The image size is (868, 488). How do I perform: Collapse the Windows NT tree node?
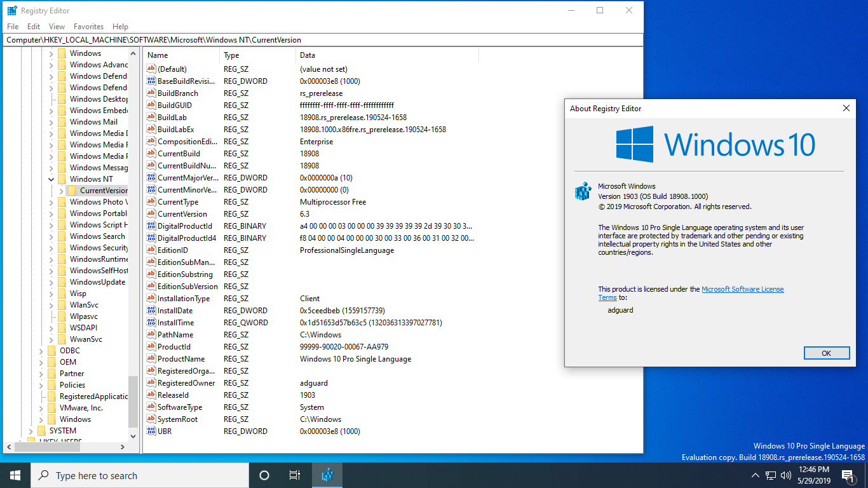[x=51, y=179]
